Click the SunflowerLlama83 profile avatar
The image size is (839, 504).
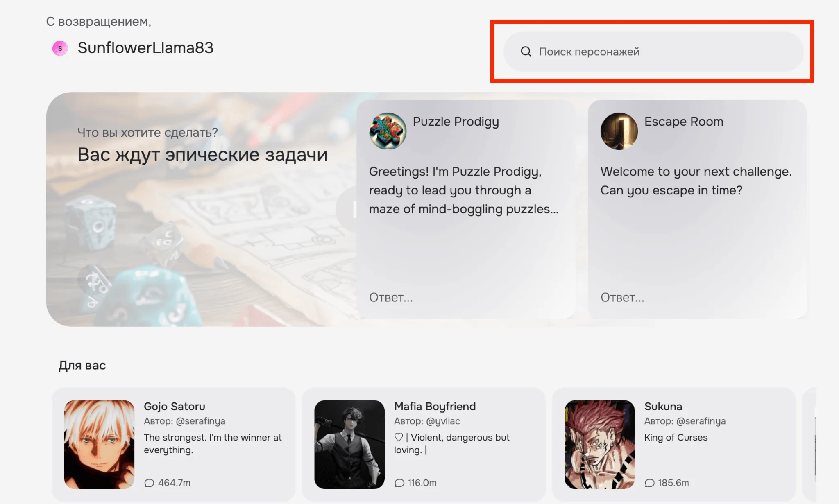pyautogui.click(x=60, y=48)
